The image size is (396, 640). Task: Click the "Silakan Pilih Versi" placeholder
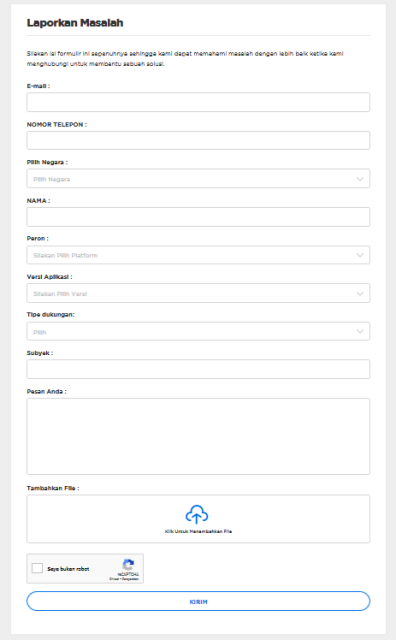click(60, 294)
